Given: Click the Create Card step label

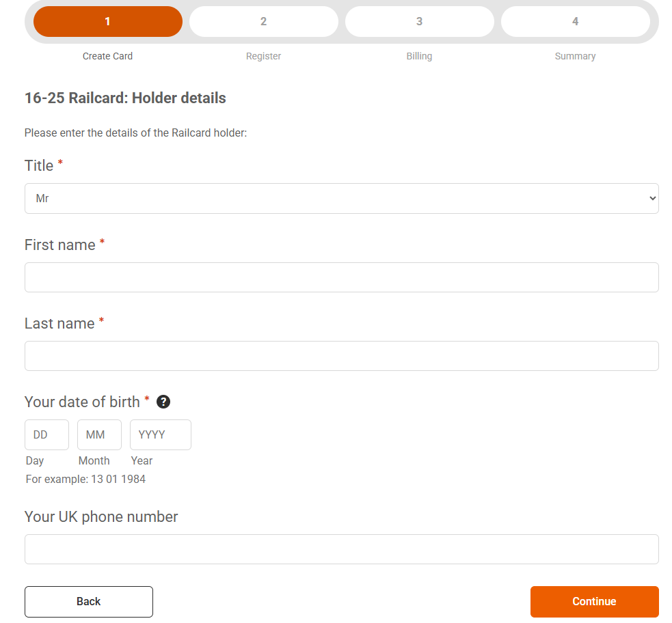Looking at the screenshot, I should pos(108,56).
